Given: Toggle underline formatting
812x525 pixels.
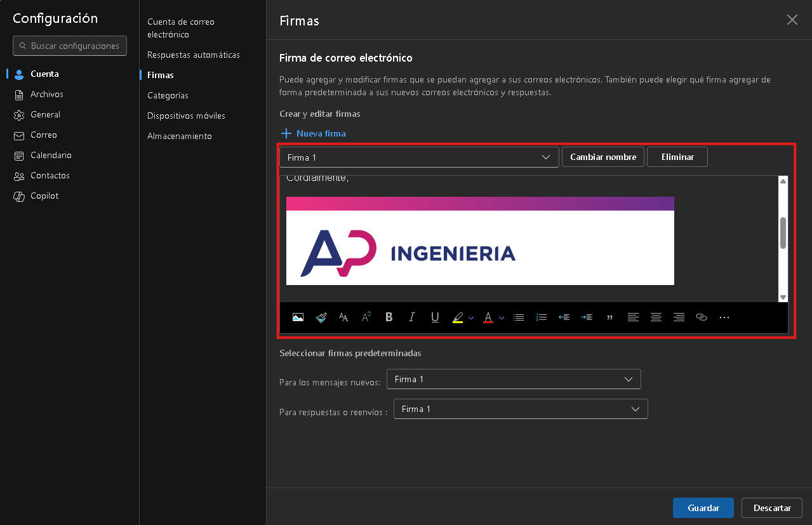Looking at the screenshot, I should [435, 317].
